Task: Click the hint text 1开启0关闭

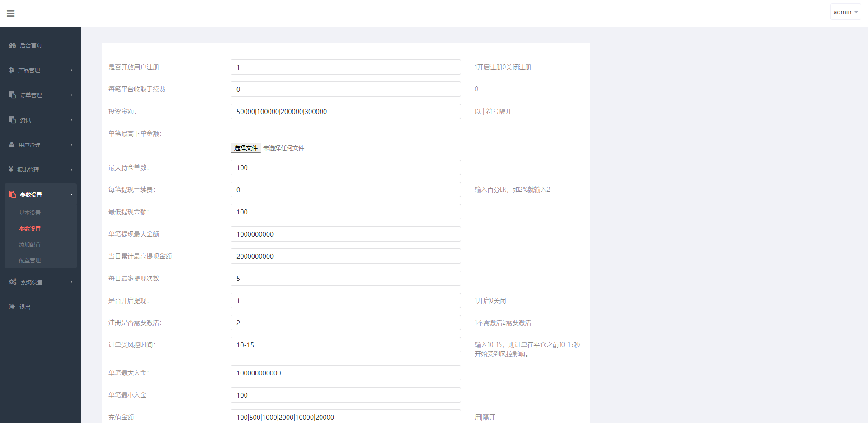Action: [490, 300]
